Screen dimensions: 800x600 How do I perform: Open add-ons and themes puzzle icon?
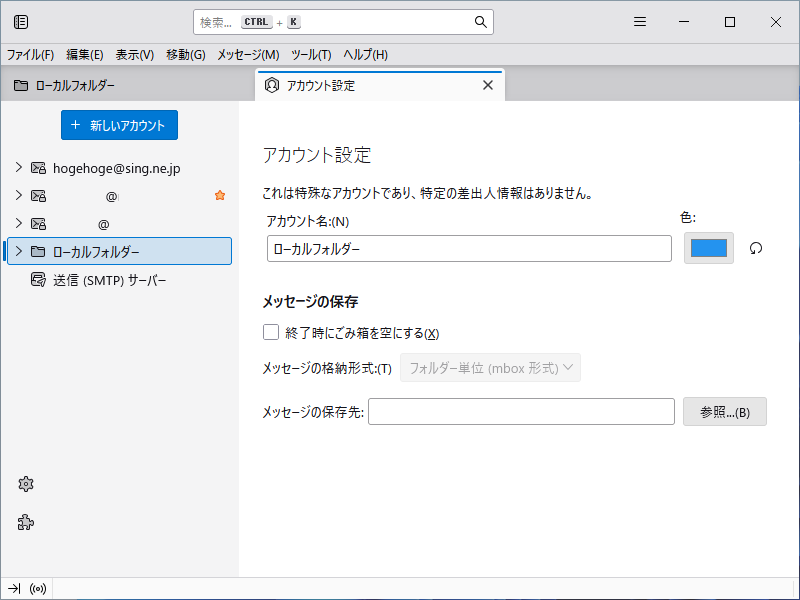tap(27, 522)
